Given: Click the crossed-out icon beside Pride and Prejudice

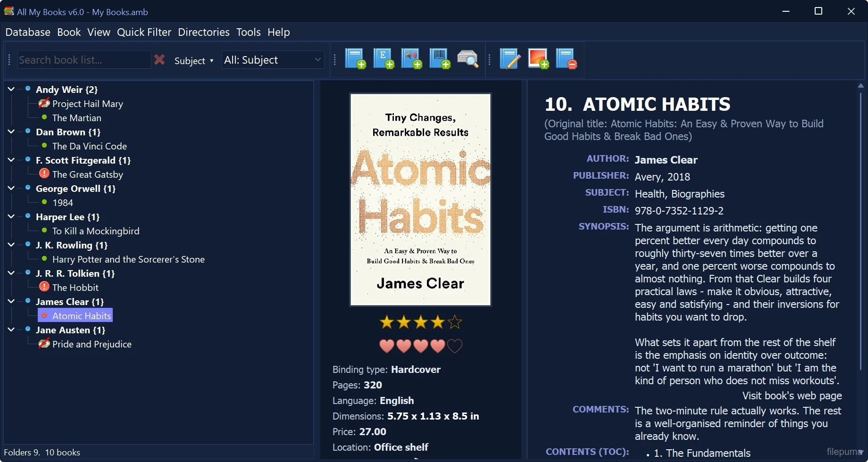Looking at the screenshot, I should tap(44, 344).
